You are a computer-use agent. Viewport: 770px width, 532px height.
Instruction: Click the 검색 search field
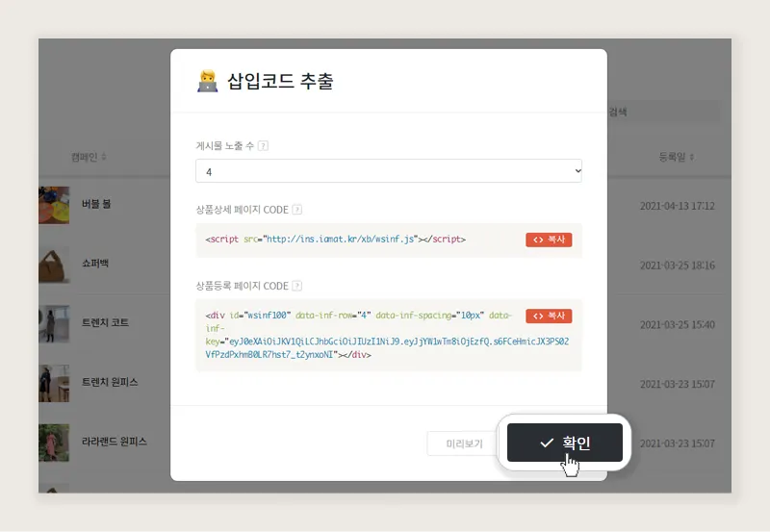664,112
